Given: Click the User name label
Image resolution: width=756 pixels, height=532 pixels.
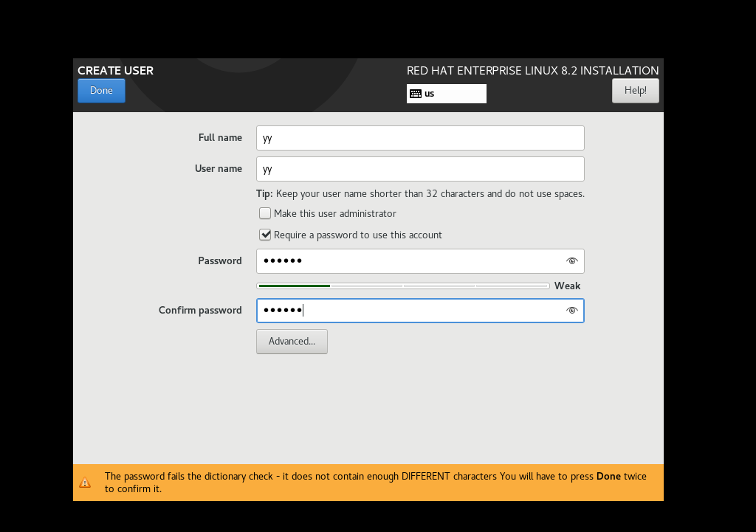Looking at the screenshot, I should point(219,169).
